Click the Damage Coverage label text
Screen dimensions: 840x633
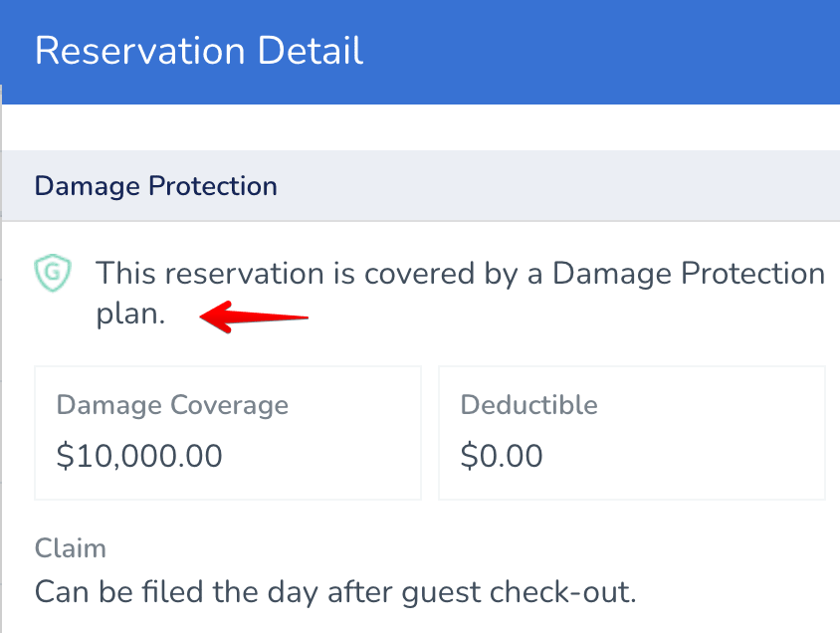[172, 405]
